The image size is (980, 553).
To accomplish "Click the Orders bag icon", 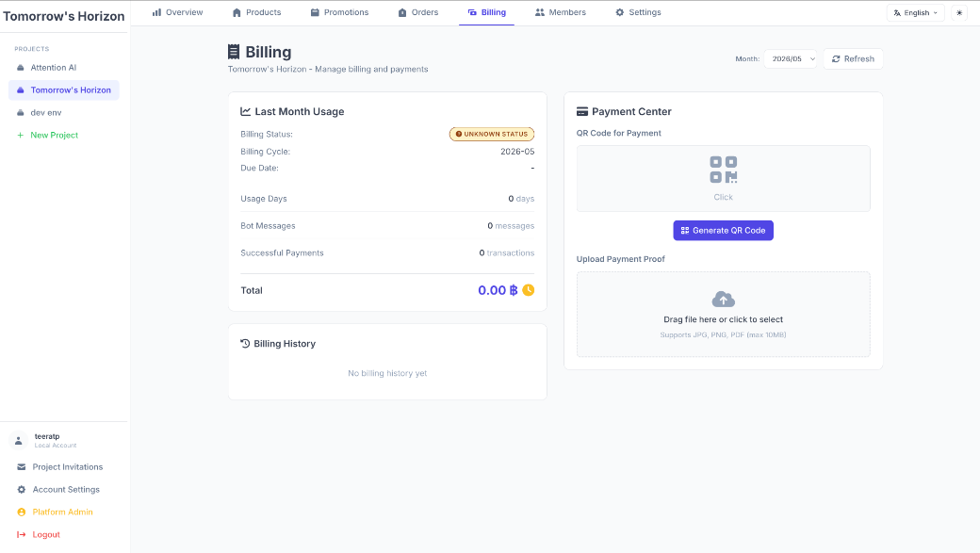I will (401, 12).
